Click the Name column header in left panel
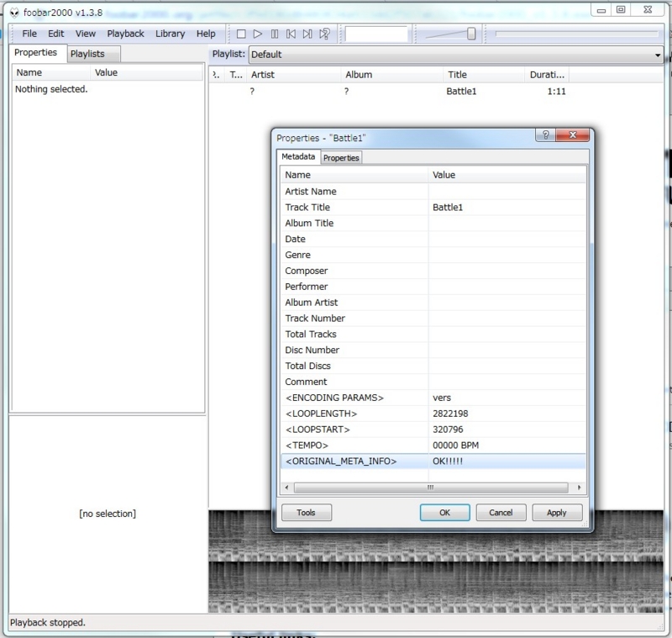Screen dimensions: 672x638 click(x=51, y=73)
